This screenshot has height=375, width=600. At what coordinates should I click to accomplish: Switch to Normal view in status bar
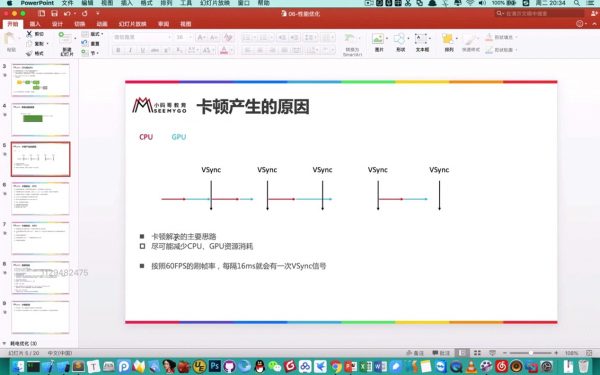pos(462,353)
